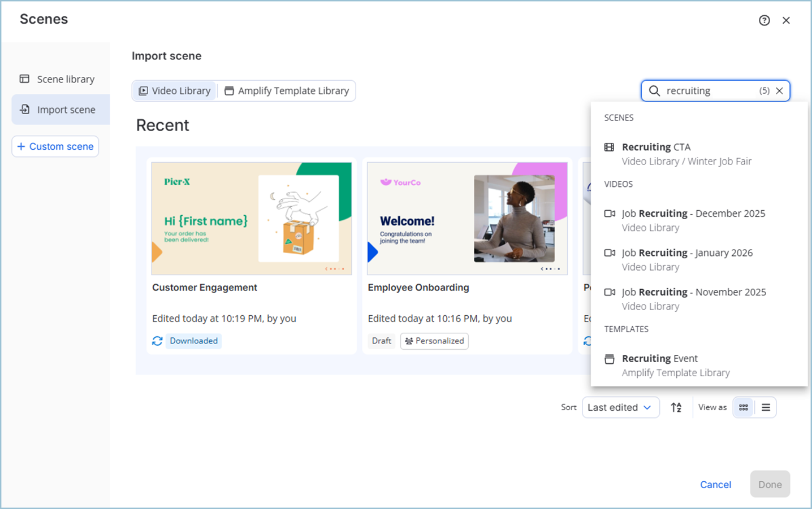
Task: Reverse the sort order direction
Action: (x=676, y=407)
